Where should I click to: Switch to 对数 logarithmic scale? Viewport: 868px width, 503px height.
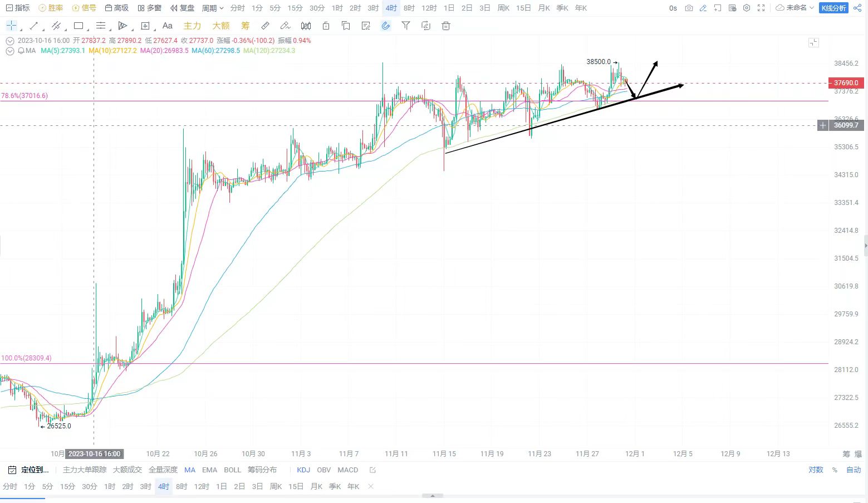coord(816,470)
